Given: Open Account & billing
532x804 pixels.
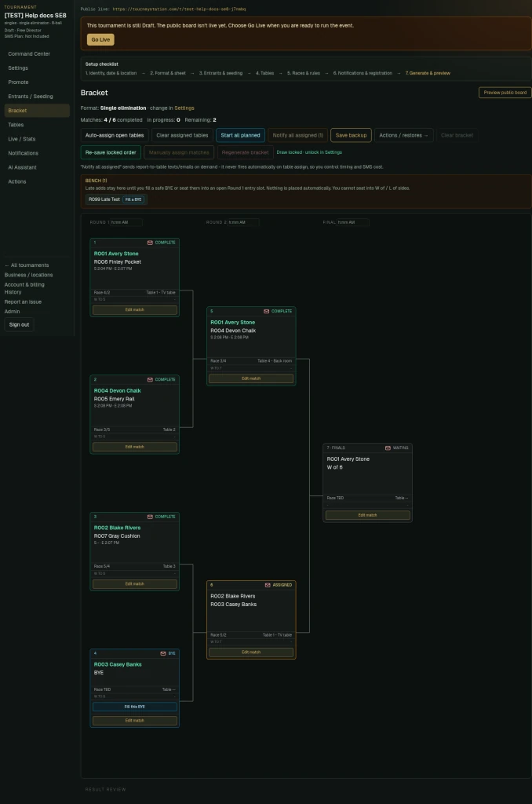Looking at the screenshot, I should click(24, 284).
